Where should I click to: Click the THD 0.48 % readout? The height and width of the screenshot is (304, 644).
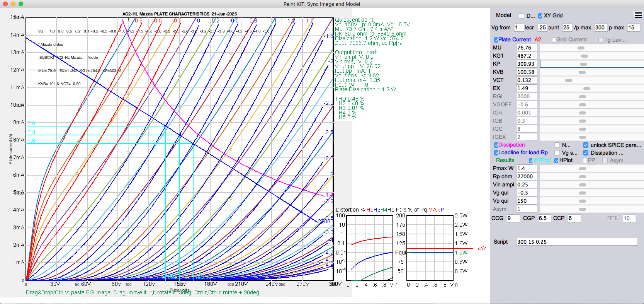tap(350, 99)
